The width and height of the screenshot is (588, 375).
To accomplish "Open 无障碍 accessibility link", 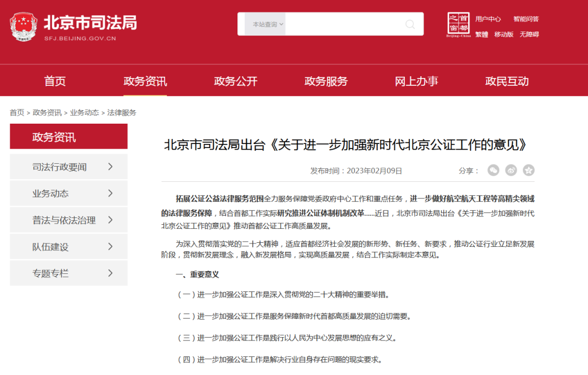I will [x=529, y=34].
